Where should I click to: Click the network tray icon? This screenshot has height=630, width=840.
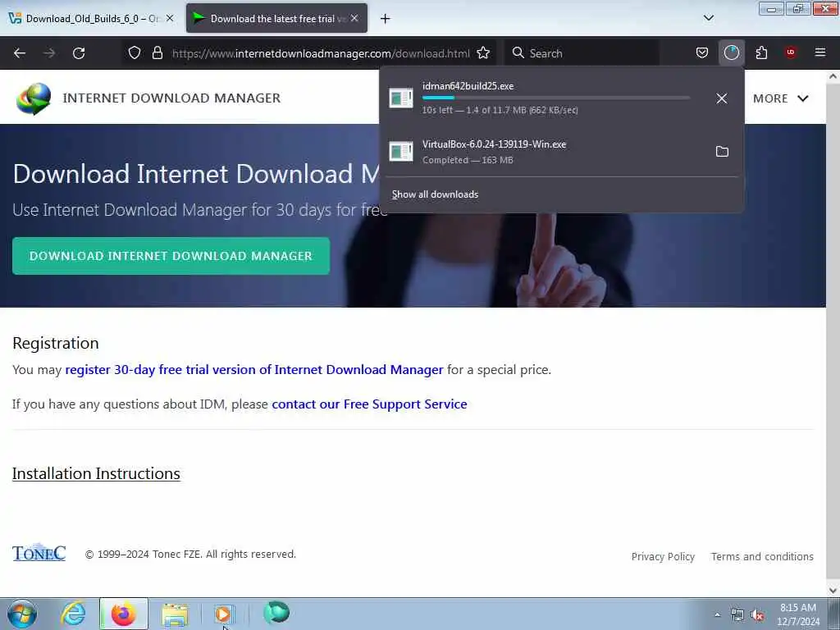[737, 615]
